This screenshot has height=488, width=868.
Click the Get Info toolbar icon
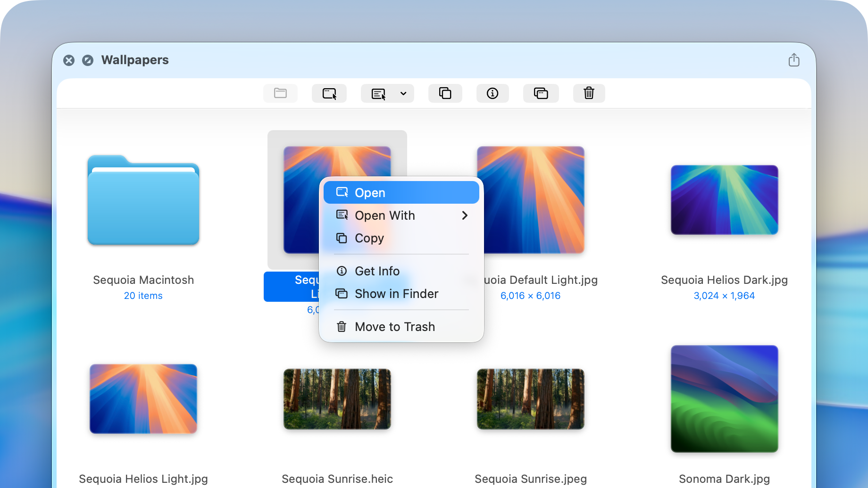click(x=492, y=93)
